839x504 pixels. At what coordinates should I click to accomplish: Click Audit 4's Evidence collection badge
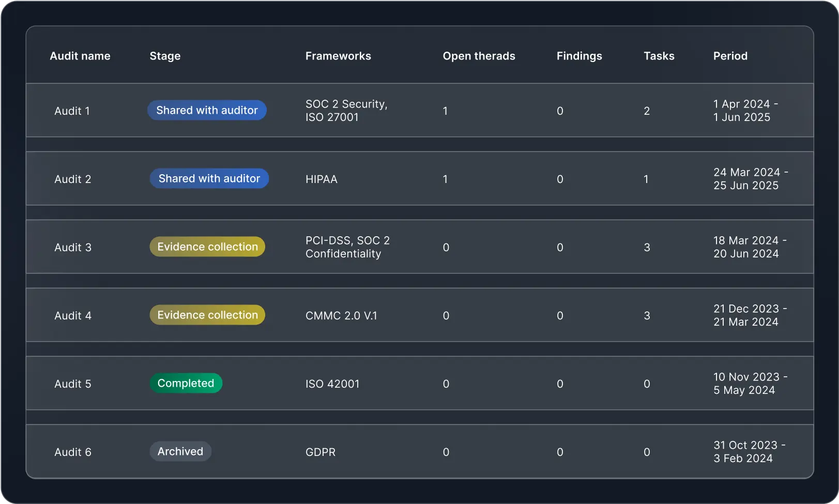tap(207, 315)
